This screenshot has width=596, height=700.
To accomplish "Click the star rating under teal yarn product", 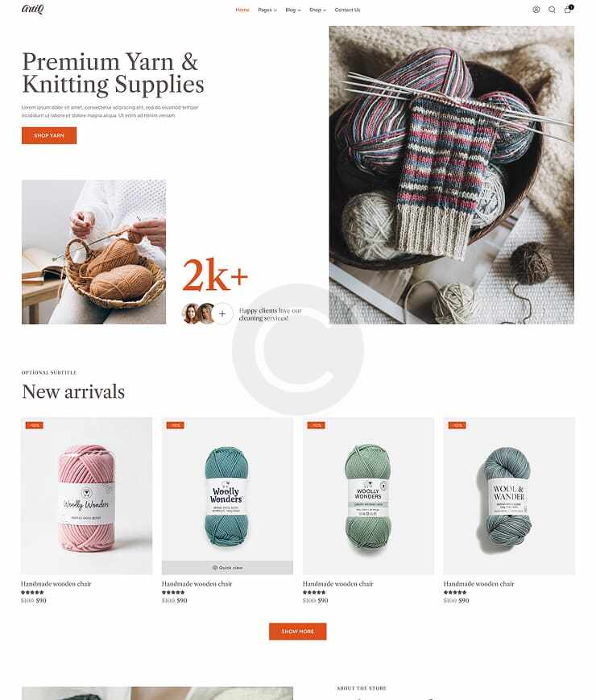I will coord(173,592).
